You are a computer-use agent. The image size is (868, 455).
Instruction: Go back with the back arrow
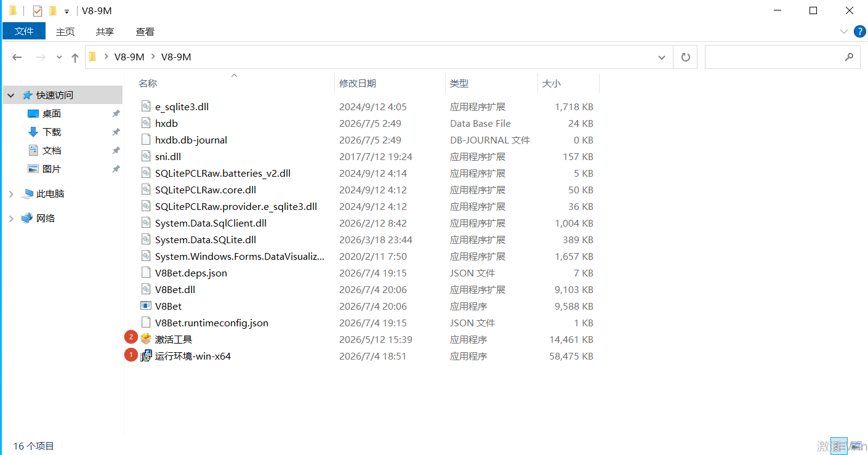point(17,57)
